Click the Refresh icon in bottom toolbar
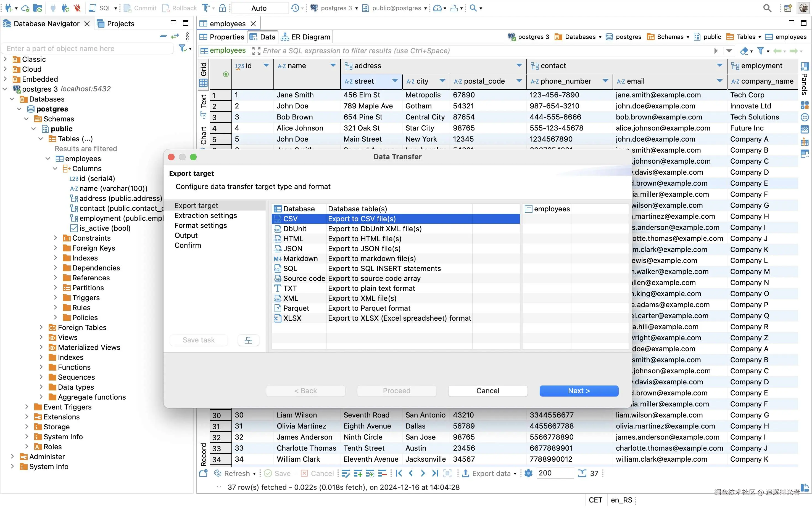 tap(218, 474)
